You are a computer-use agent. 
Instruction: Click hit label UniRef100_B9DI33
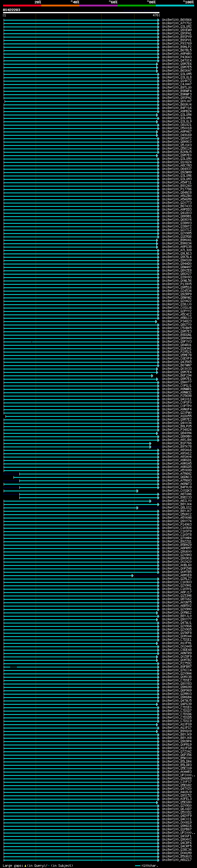177,498
